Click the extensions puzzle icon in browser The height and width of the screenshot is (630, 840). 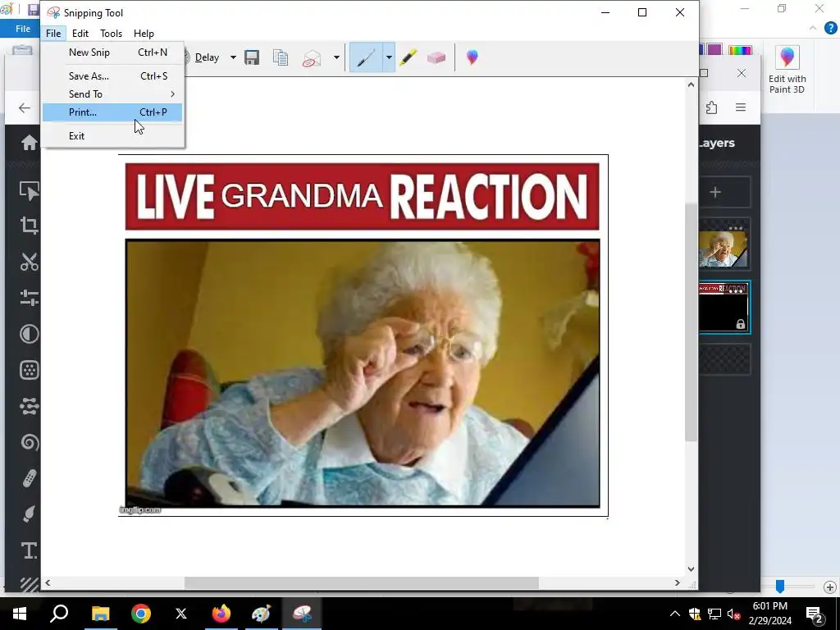[x=711, y=107]
